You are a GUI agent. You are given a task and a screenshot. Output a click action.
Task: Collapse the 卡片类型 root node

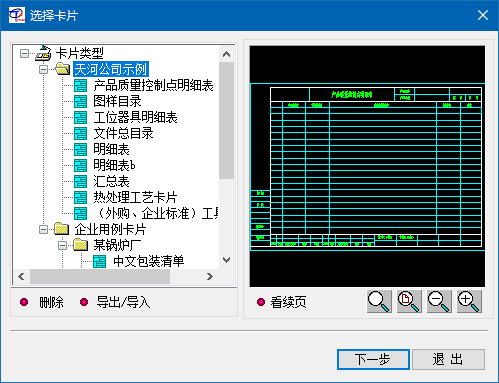pos(24,53)
